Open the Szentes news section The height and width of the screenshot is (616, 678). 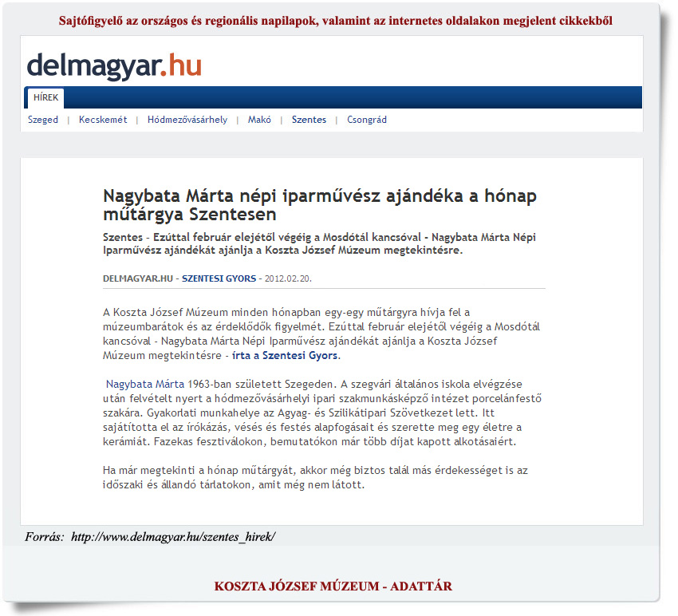309,120
